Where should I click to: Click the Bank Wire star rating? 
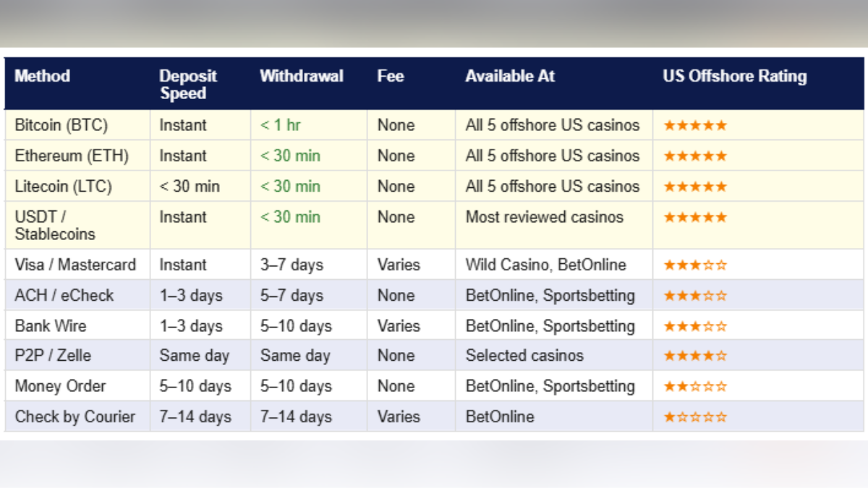click(694, 326)
